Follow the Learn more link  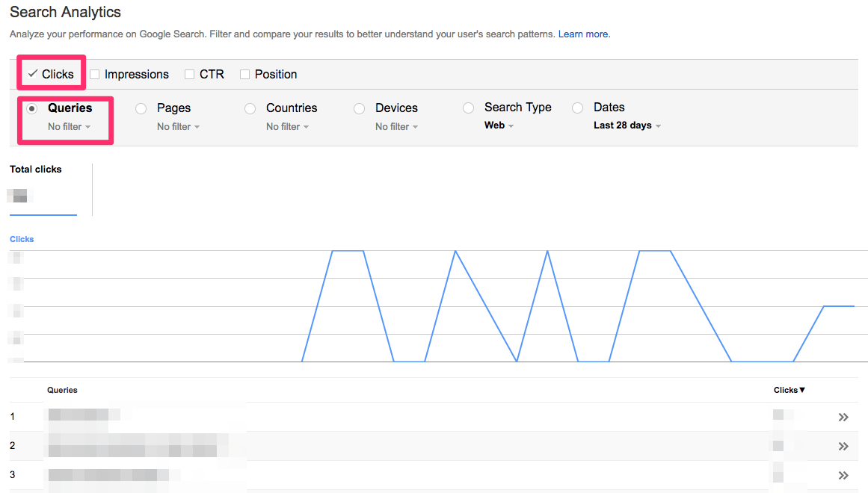(583, 34)
